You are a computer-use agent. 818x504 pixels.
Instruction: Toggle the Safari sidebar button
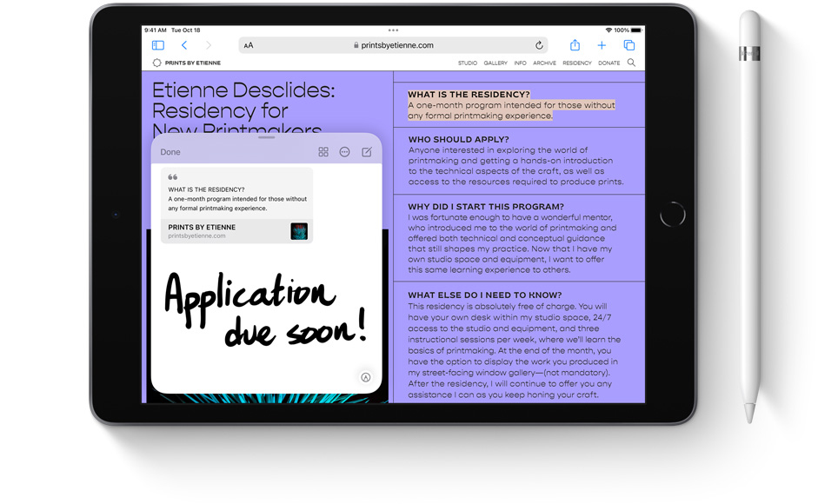[x=158, y=45]
